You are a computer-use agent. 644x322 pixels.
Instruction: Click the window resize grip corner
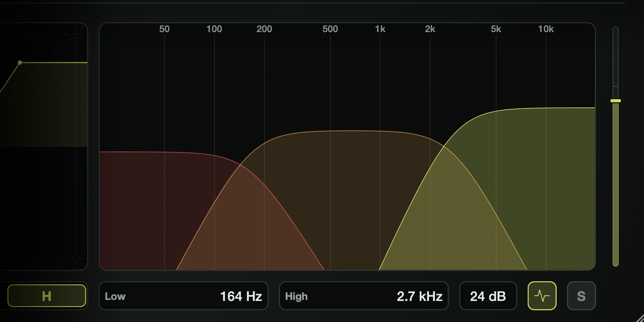coord(640,318)
